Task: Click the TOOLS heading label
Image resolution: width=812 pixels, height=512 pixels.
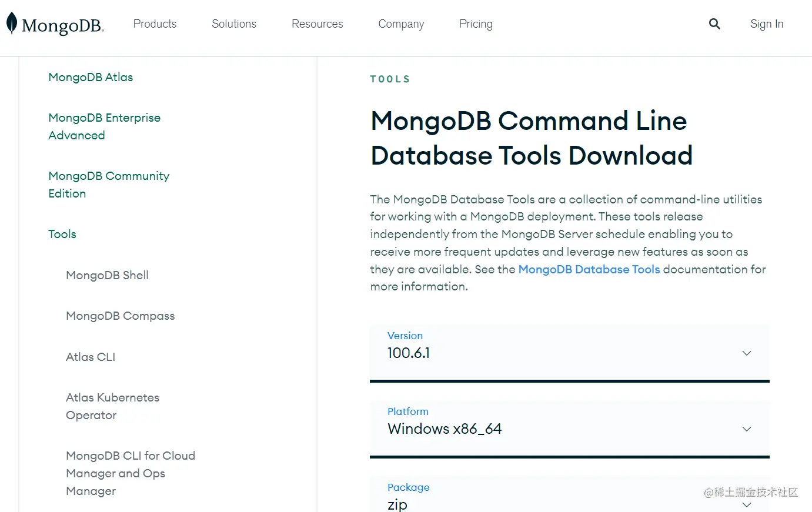Action: coord(390,79)
